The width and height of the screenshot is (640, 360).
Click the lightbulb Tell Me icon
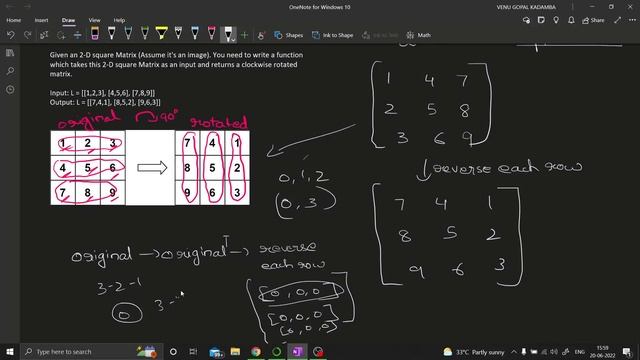556,20
